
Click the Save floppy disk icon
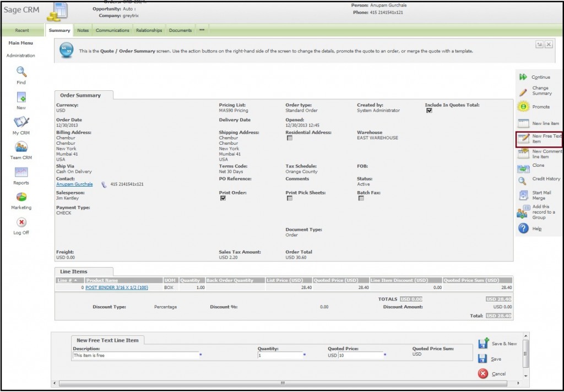tap(482, 358)
